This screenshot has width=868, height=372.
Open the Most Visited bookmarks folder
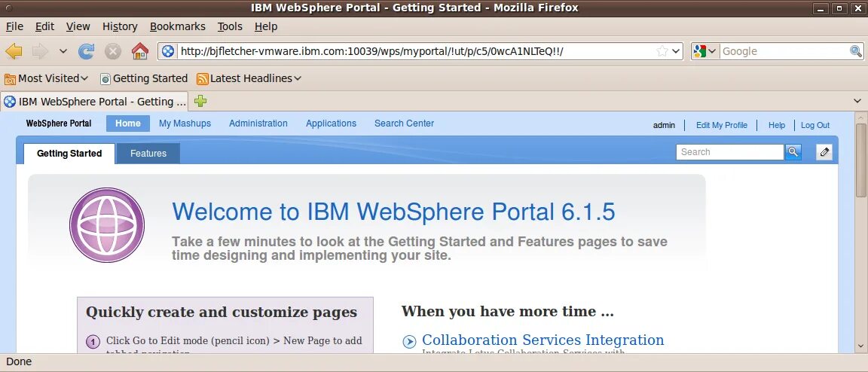(x=47, y=78)
